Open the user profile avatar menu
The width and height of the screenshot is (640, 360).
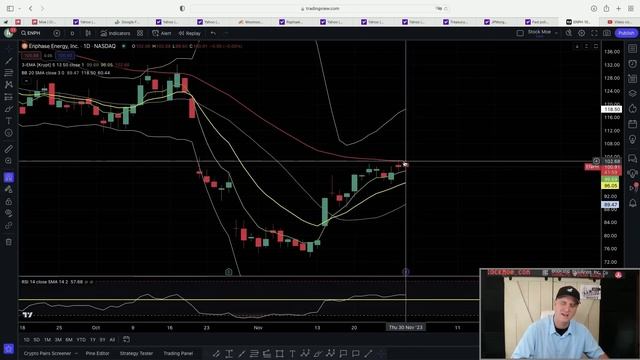coord(9,33)
